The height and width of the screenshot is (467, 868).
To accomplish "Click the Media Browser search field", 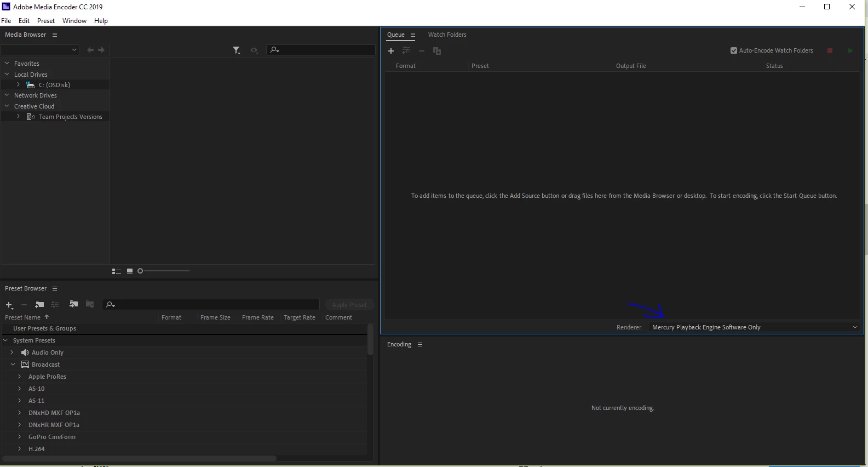I will pos(321,50).
